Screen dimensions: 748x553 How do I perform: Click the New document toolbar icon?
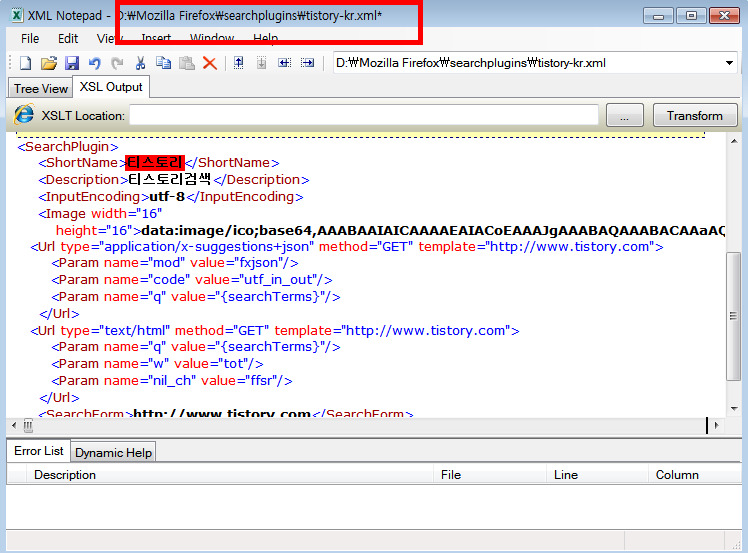click(26, 63)
